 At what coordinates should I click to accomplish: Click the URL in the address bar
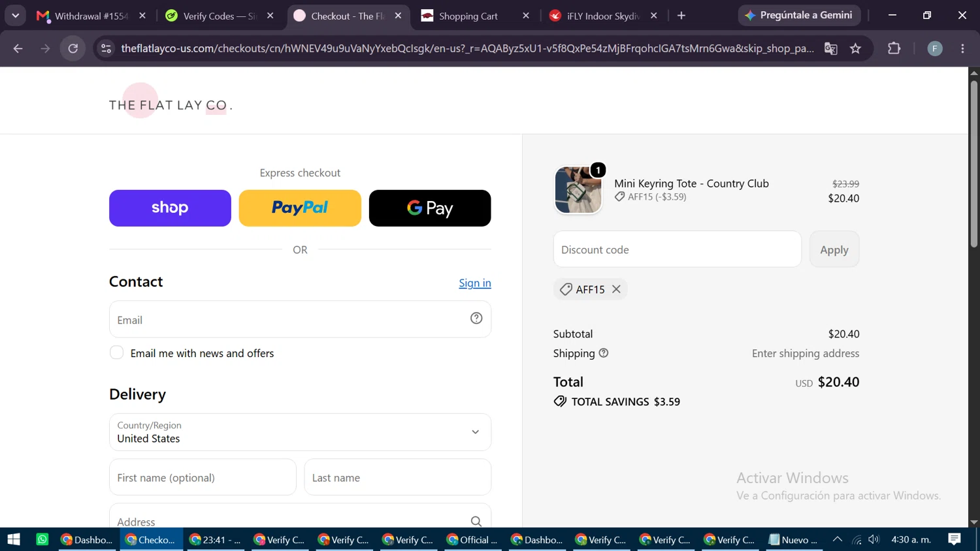click(467, 48)
